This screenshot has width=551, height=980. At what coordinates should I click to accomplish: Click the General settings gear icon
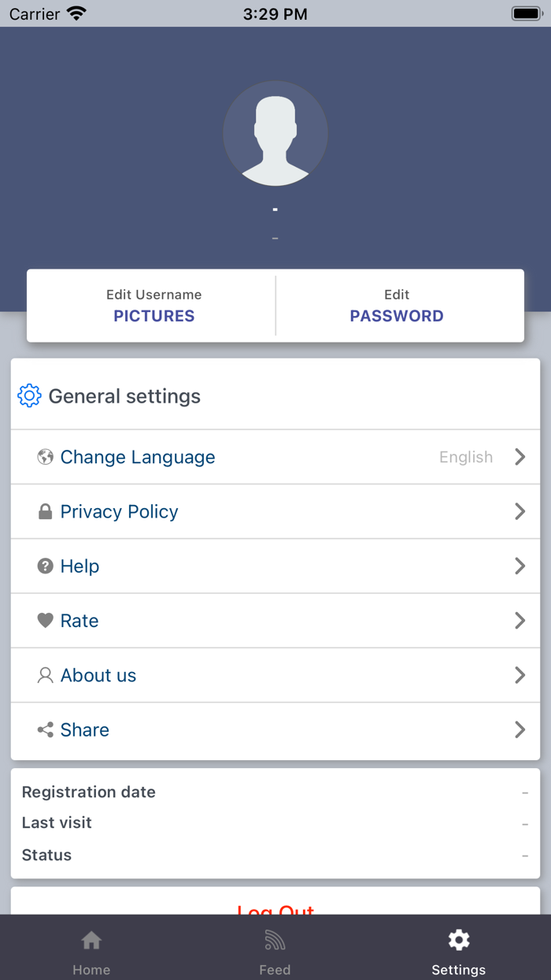[x=29, y=395]
